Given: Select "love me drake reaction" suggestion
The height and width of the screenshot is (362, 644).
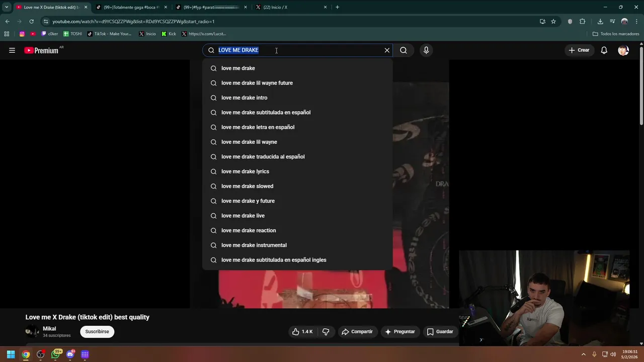Looking at the screenshot, I should [x=297, y=230].
